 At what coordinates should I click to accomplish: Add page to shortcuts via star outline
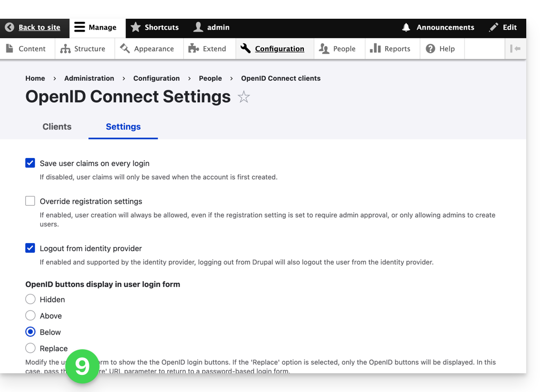pyautogui.click(x=244, y=97)
